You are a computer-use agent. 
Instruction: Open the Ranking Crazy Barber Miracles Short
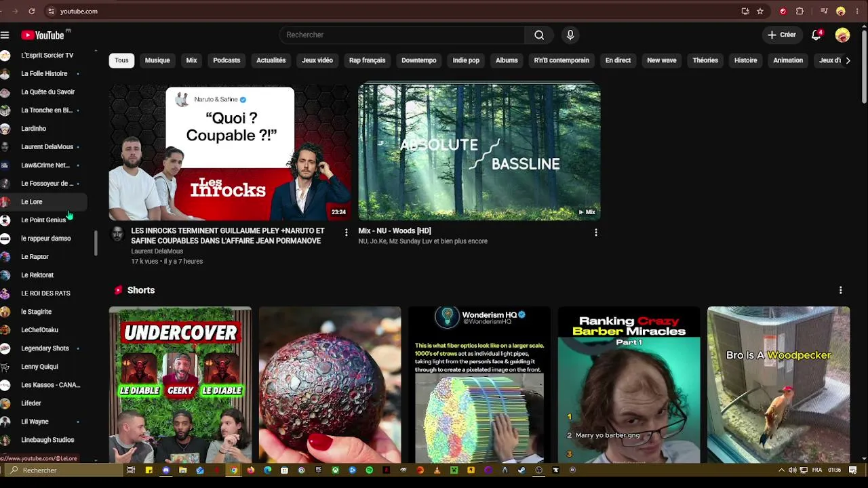[629, 385]
